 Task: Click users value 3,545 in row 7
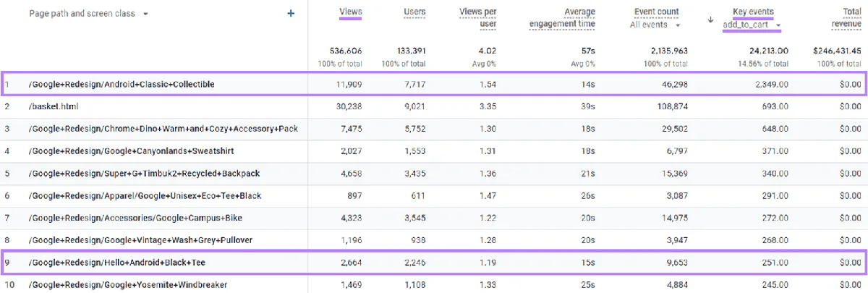tap(414, 217)
